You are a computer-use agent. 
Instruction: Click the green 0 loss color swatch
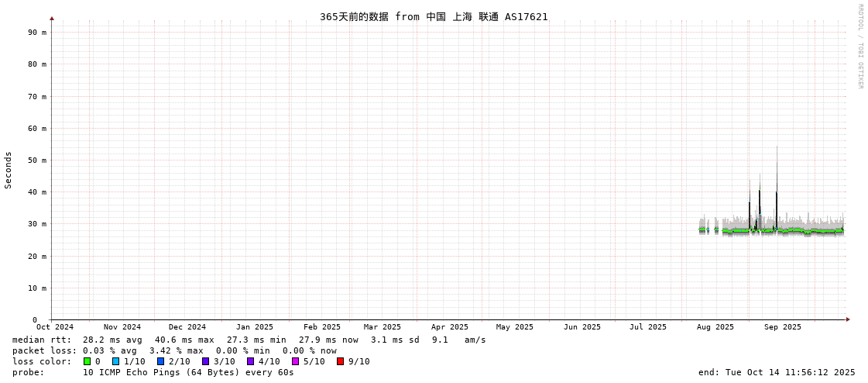click(87, 361)
